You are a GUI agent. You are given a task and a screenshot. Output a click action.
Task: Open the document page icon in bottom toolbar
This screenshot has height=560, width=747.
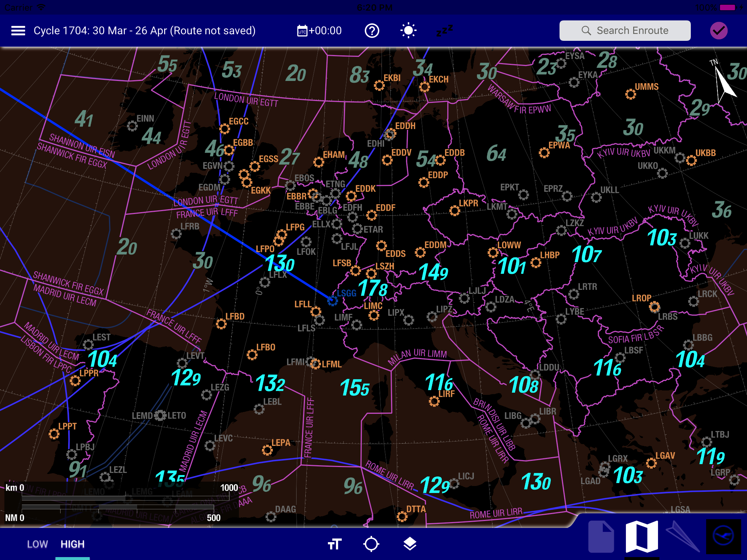point(601,537)
